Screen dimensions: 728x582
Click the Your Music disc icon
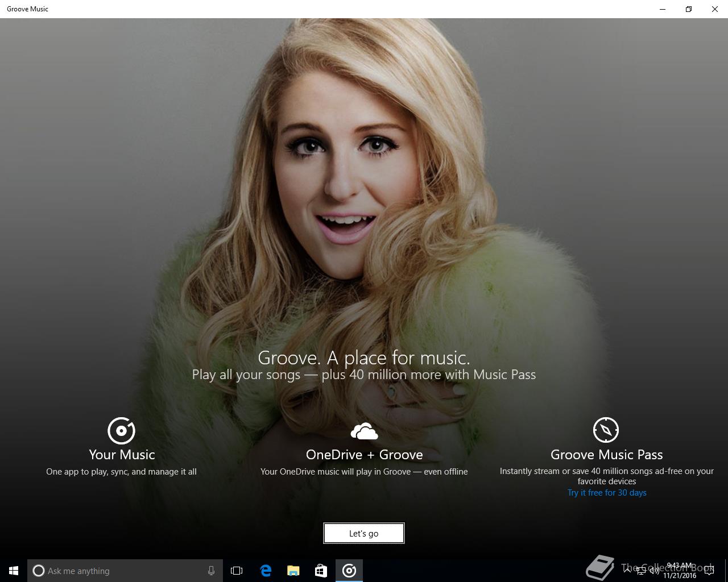pos(121,430)
